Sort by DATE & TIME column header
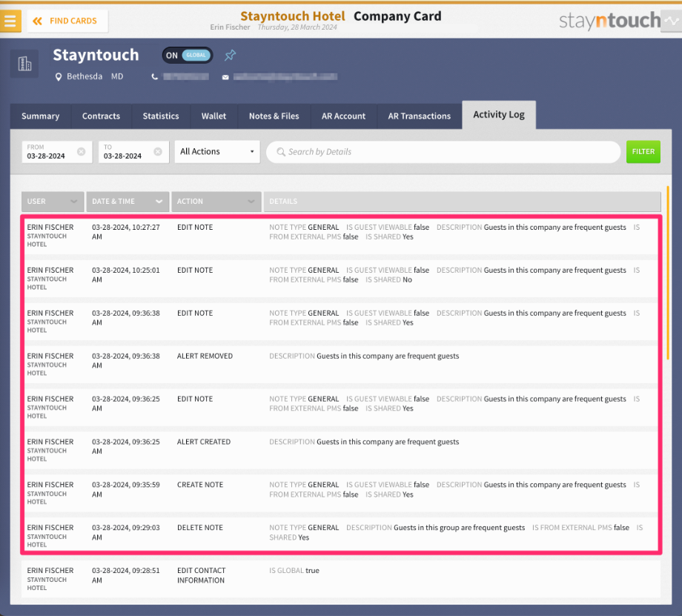Screen dimensions: 682x616 click(128, 202)
